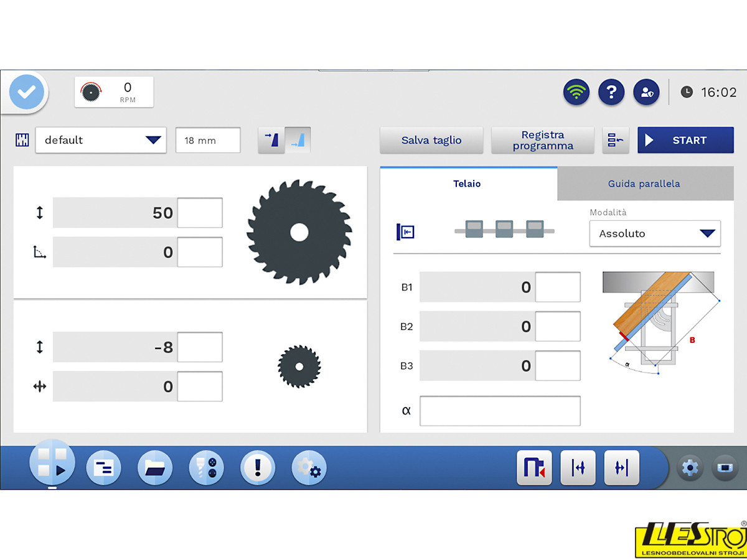Image resolution: width=747 pixels, height=560 pixels.
Task: Open the program list icon in bottom bar
Action: [x=103, y=468]
